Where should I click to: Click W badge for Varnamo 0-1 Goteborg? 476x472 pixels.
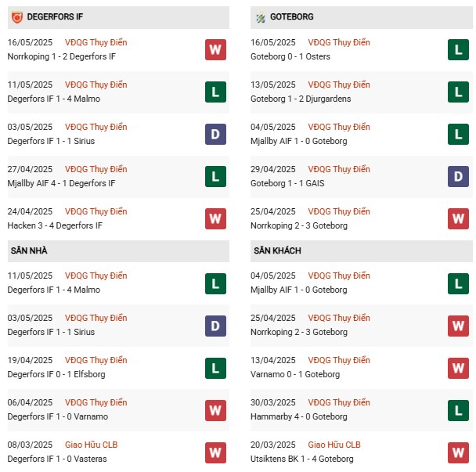[458, 368]
